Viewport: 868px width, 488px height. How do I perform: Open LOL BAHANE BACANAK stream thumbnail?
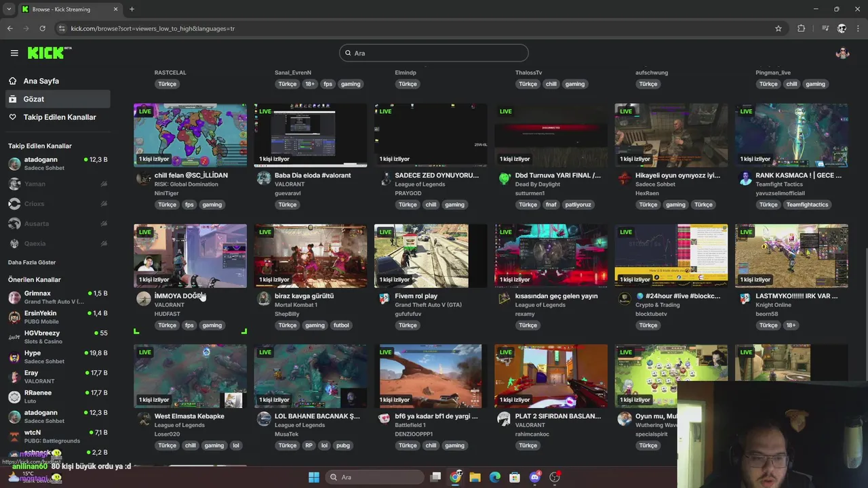click(x=311, y=375)
